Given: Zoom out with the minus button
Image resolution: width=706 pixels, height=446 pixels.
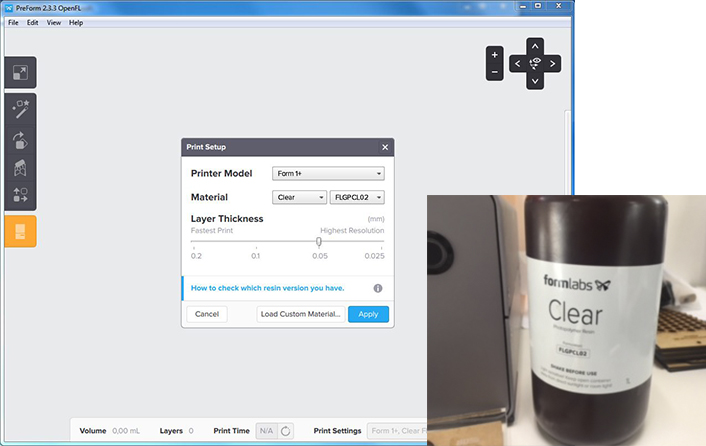Looking at the screenshot, I should click(494, 72).
